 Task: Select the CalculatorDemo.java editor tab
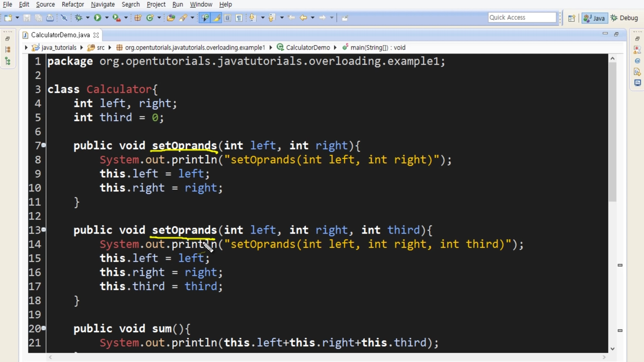pos(60,35)
